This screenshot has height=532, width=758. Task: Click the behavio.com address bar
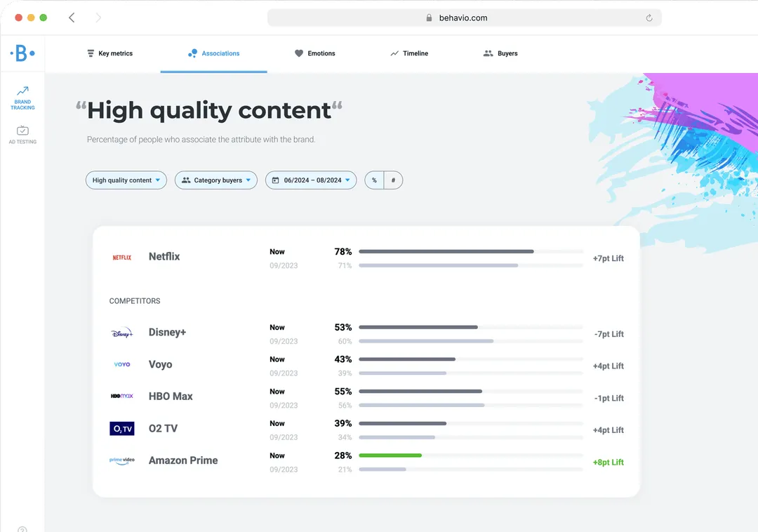tap(464, 18)
